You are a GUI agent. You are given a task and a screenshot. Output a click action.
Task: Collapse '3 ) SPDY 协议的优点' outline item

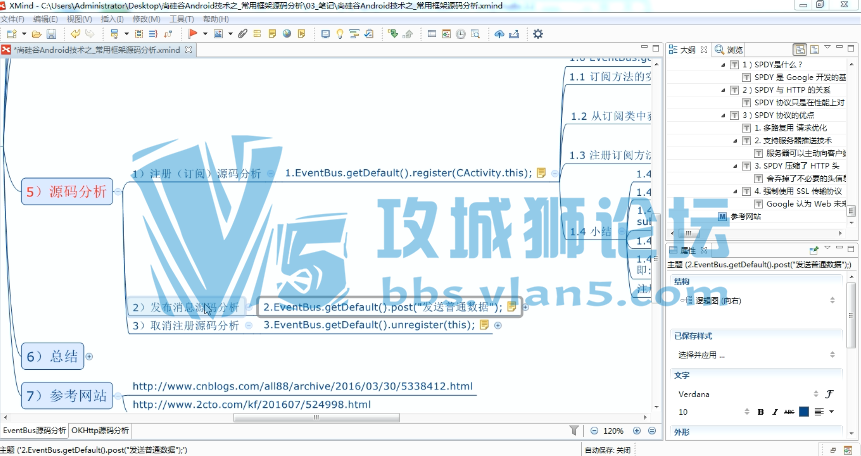[x=723, y=115]
